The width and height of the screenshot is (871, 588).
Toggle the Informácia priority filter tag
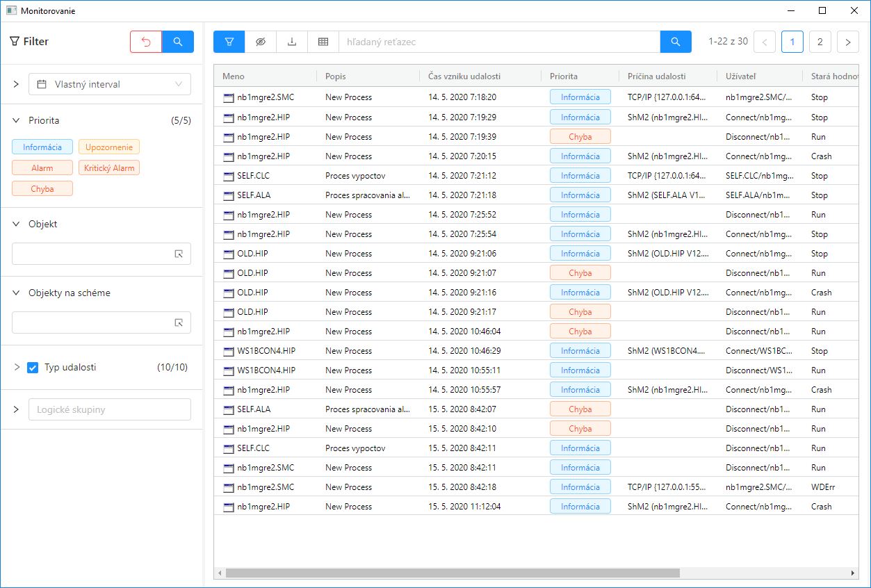coord(42,147)
